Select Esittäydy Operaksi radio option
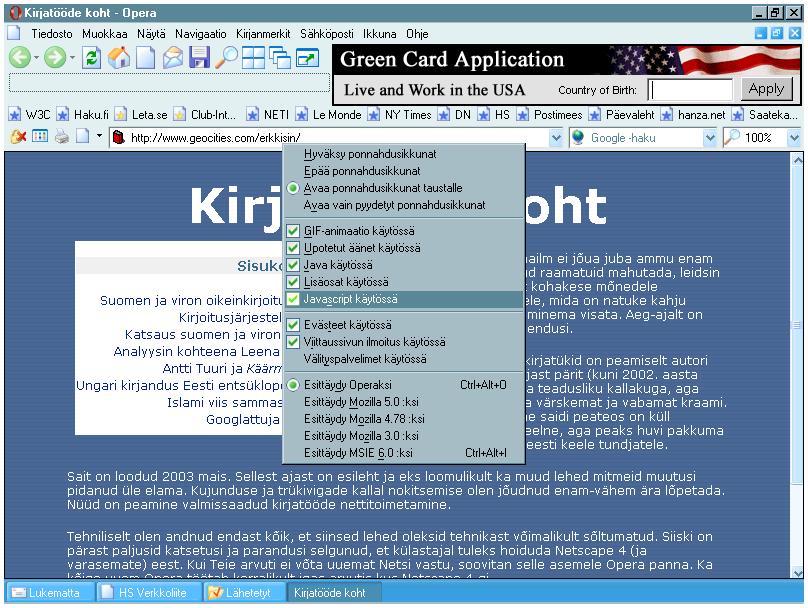The image size is (808, 608). coord(293,385)
